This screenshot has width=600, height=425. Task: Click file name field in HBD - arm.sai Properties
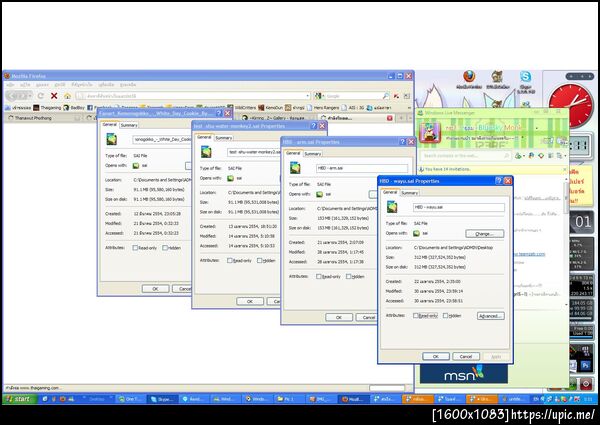click(362, 168)
